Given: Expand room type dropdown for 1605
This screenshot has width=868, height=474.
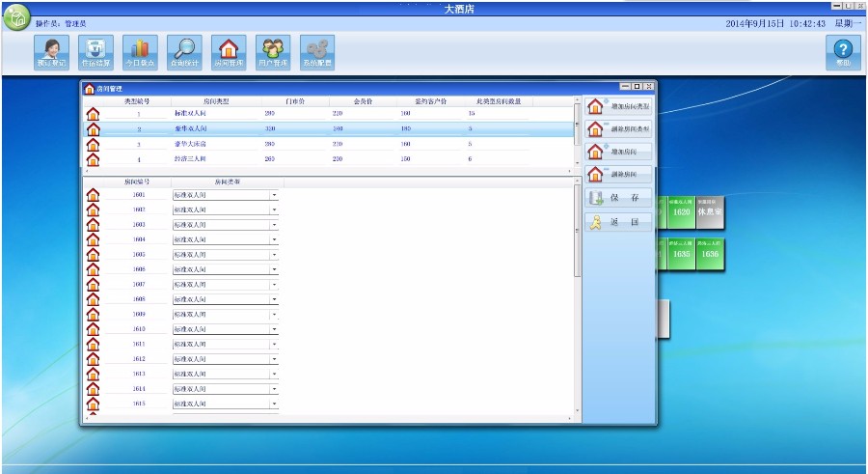Looking at the screenshot, I should click(x=274, y=255).
